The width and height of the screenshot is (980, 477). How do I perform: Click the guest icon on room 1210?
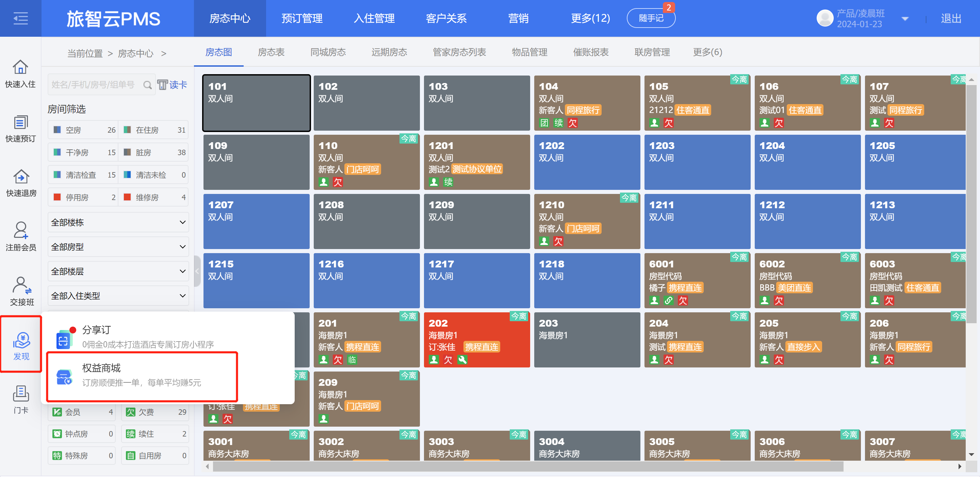click(544, 241)
